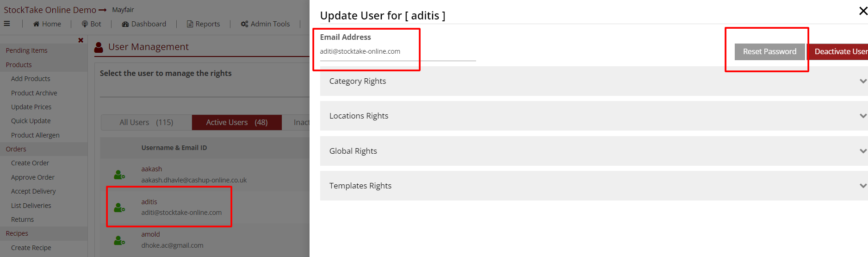Click the Email Address input field

pyautogui.click(x=397, y=52)
